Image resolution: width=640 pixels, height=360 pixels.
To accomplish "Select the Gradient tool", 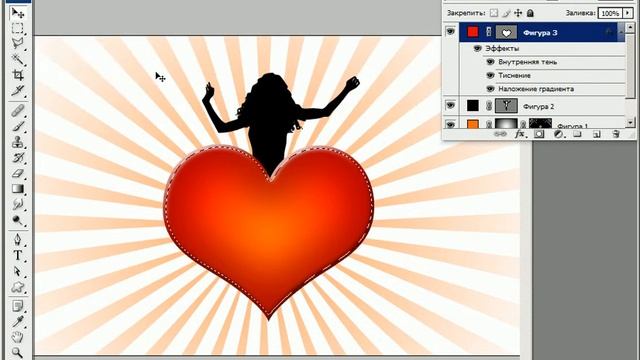I will (x=18, y=189).
